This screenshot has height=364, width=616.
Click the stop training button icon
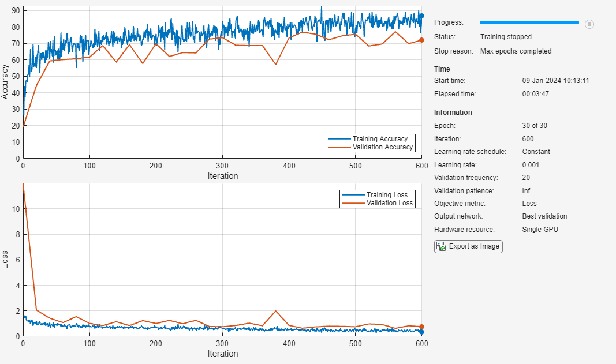(x=589, y=24)
